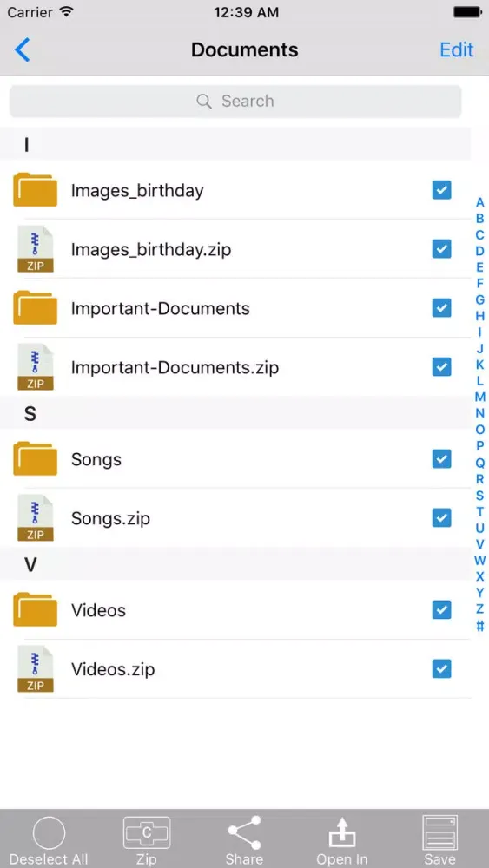Tap the Songs.zip file icon
The width and height of the screenshot is (489, 868).
[x=36, y=518]
